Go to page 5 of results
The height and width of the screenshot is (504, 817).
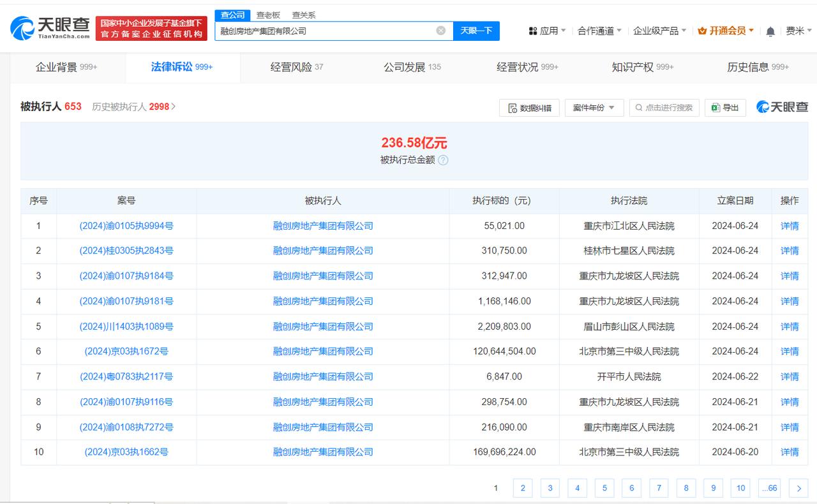pos(604,488)
